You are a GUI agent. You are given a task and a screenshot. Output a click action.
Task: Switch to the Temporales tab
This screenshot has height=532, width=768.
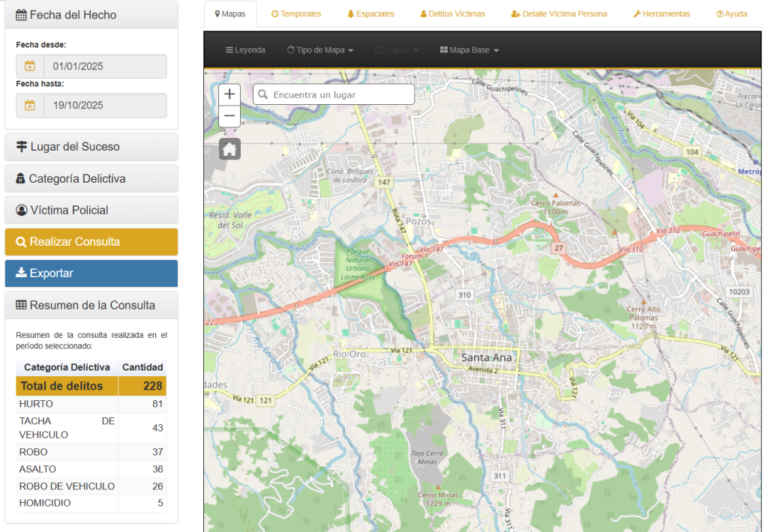tap(296, 13)
